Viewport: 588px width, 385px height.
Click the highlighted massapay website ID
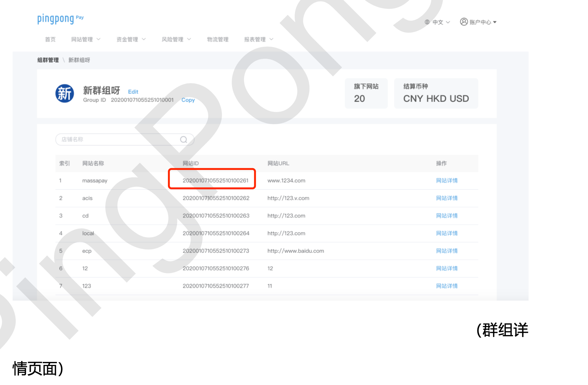point(215,180)
